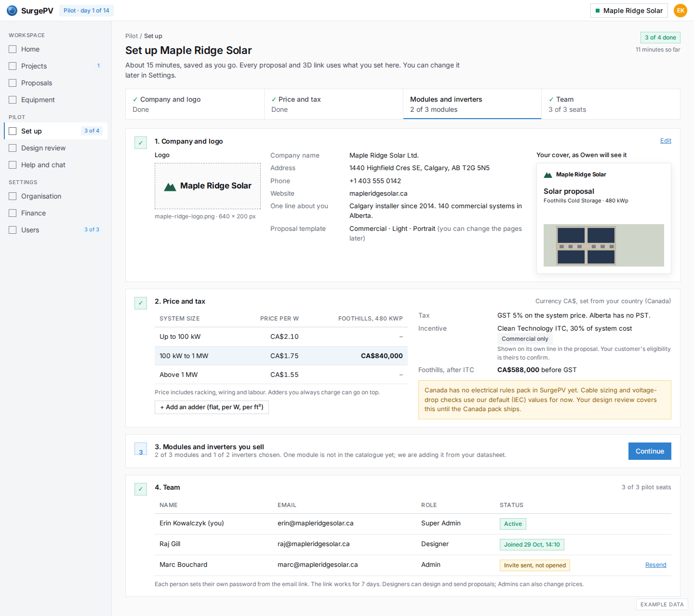
Task: Click the raj@mapleridgesolar.ca email
Action: point(314,544)
